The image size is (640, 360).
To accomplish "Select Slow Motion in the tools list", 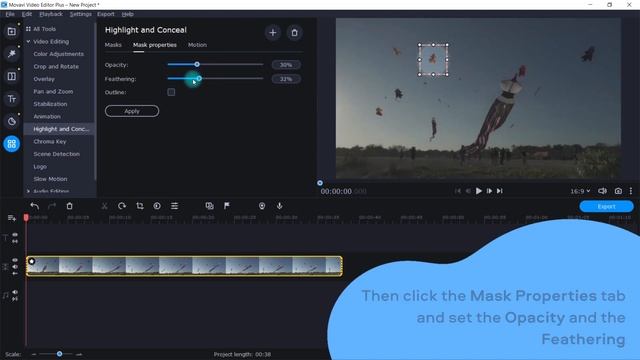I will 50,179.
